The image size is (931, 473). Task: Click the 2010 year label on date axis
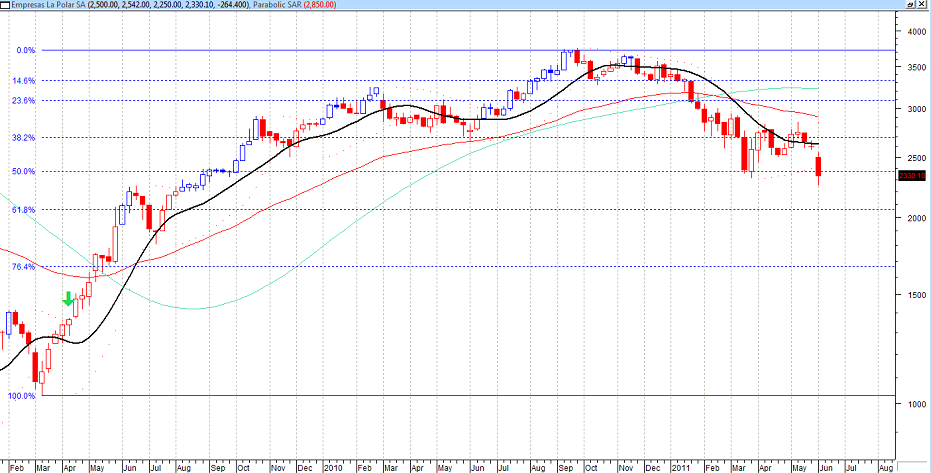[332, 468]
